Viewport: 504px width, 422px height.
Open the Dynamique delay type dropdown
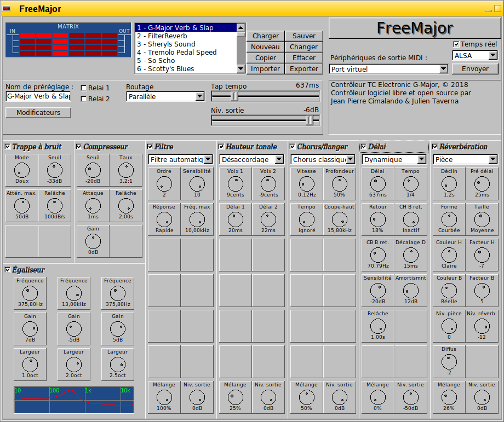(x=394, y=159)
